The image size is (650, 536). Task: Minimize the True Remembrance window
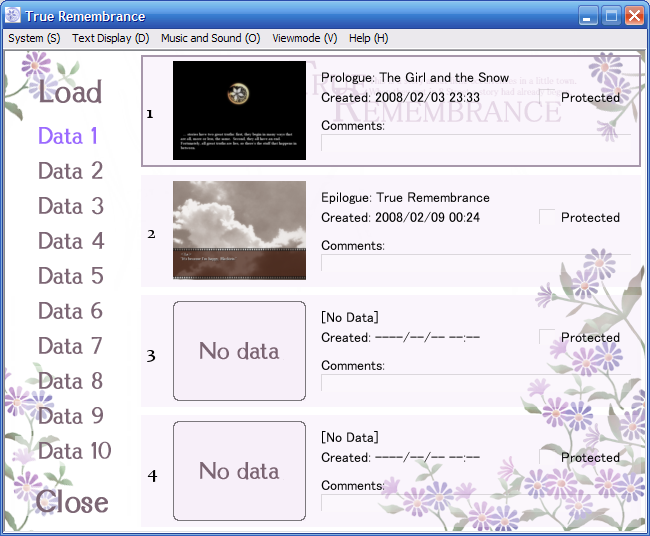(588, 16)
